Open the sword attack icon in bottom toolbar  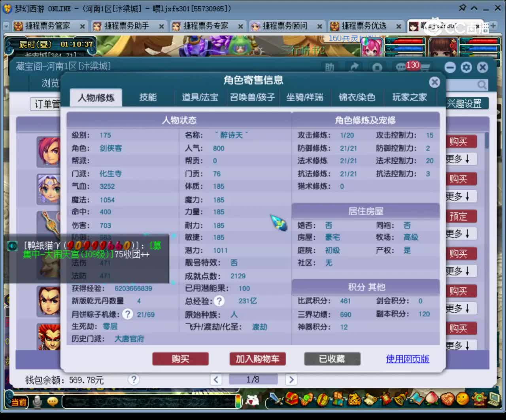click(x=276, y=398)
